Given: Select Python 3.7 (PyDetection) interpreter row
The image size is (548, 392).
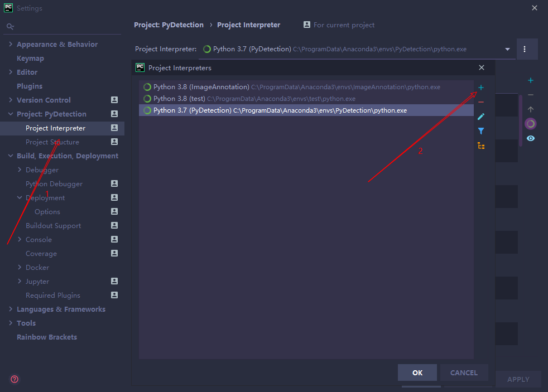Looking at the screenshot, I should coord(306,110).
